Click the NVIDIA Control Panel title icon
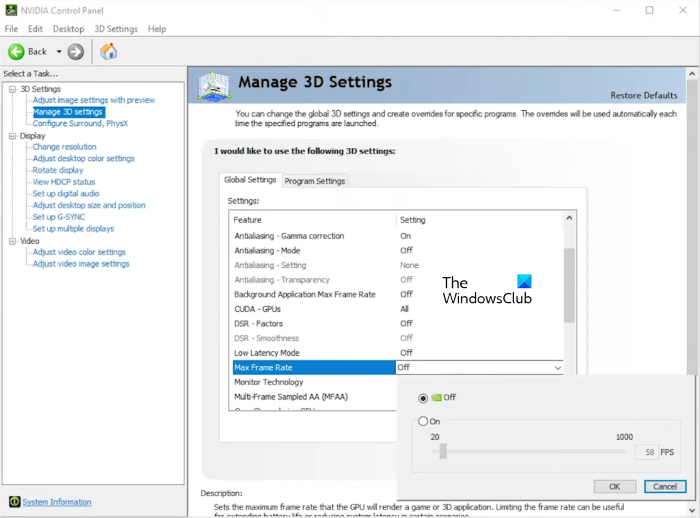This screenshot has height=518, width=700. (x=10, y=10)
